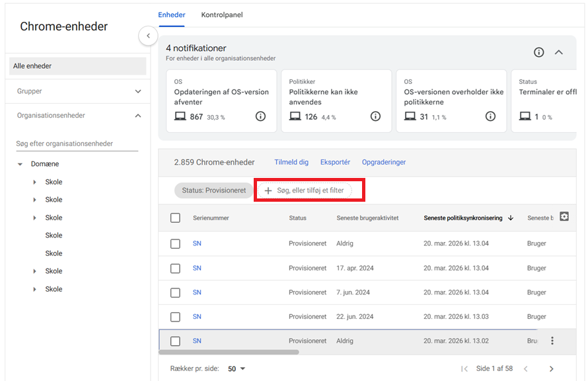This screenshot has height=381, width=588.
Task: Open rows per page dropdown
Action: tap(237, 368)
